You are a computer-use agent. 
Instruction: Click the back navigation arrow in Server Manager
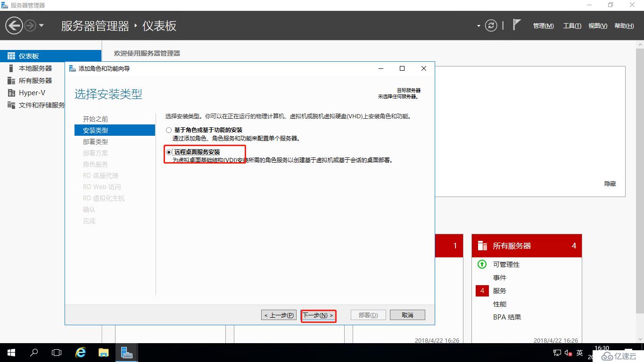click(14, 25)
